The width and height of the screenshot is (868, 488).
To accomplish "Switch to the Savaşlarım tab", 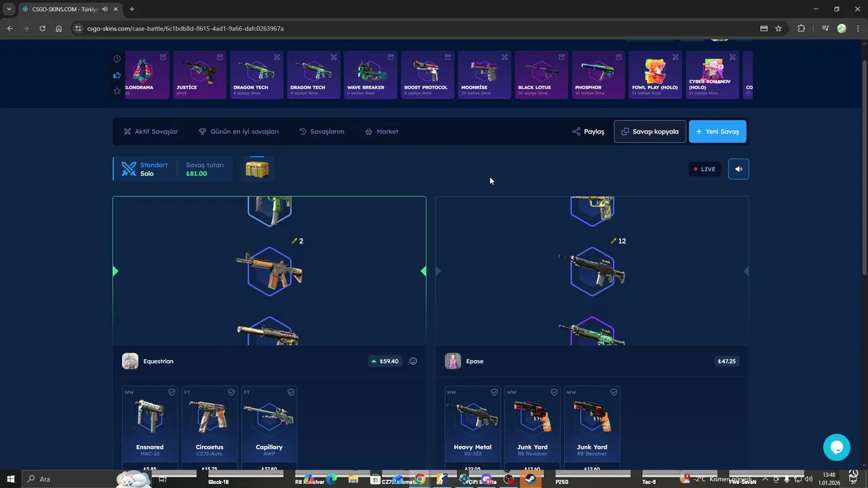I will tap(321, 131).
